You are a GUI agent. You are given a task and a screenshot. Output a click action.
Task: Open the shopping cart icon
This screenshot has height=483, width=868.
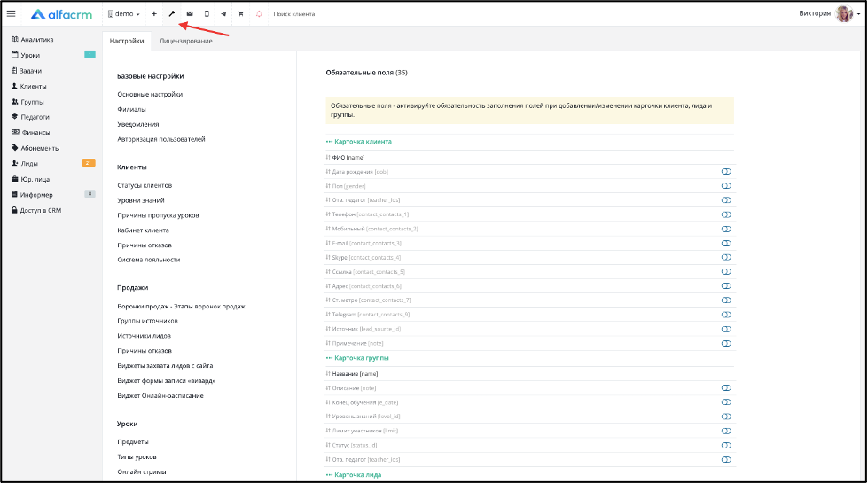241,14
